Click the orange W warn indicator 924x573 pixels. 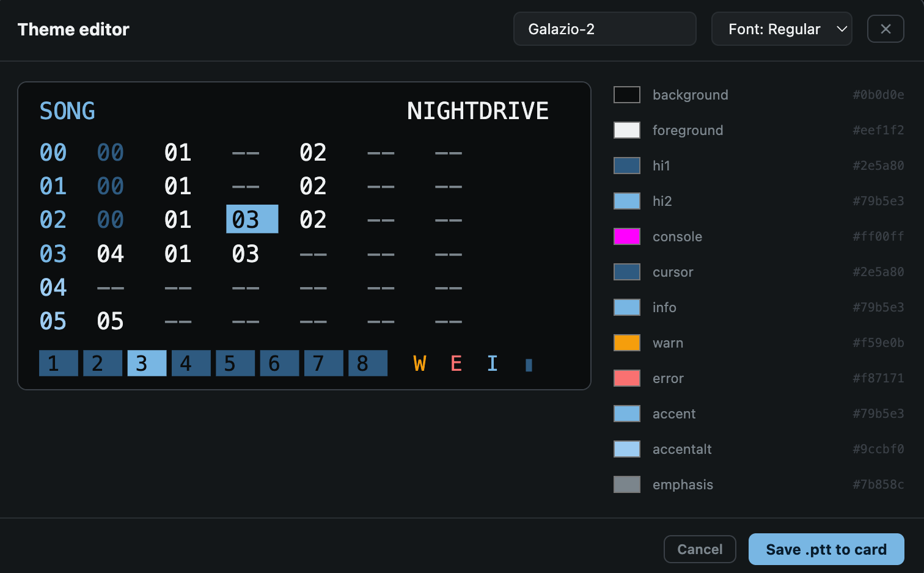tap(420, 363)
